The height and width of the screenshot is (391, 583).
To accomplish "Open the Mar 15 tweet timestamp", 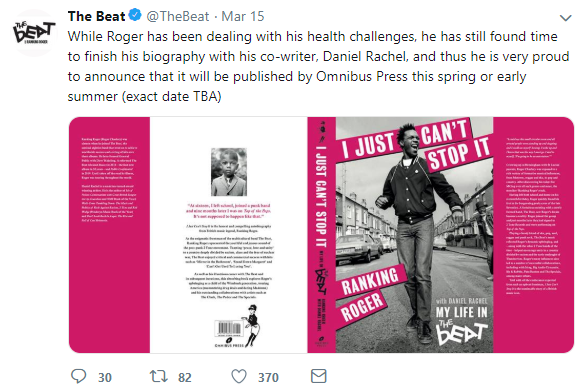I will (x=243, y=16).
